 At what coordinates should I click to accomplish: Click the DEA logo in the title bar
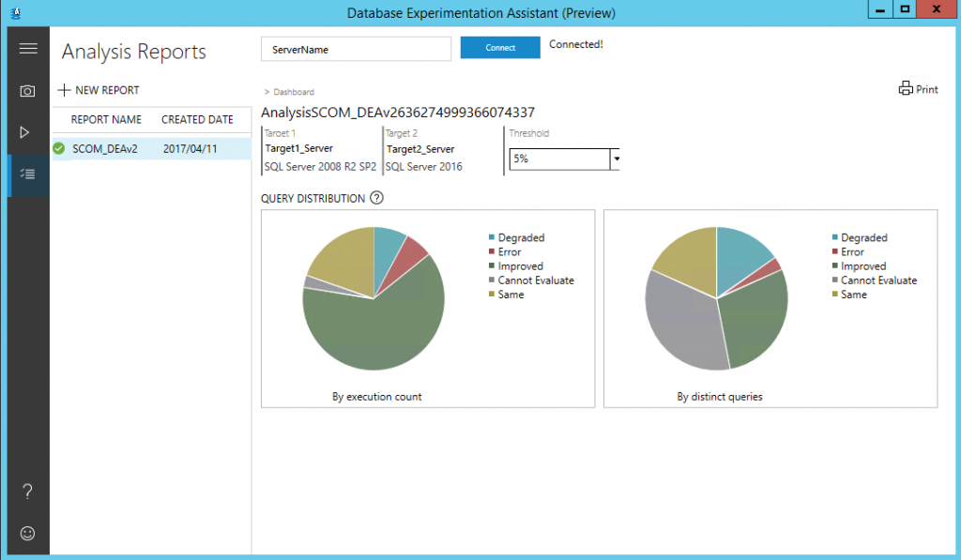[15, 12]
